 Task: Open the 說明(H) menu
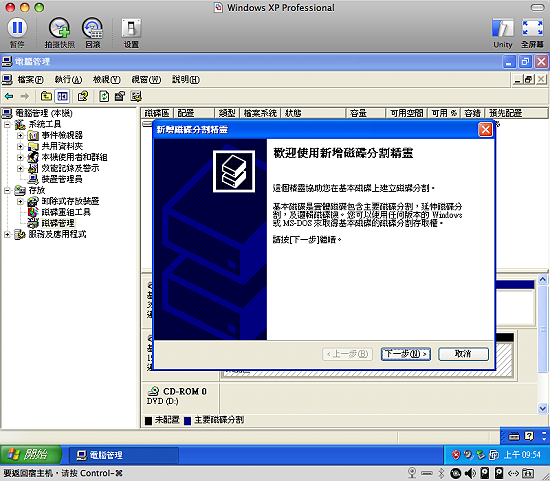186,80
